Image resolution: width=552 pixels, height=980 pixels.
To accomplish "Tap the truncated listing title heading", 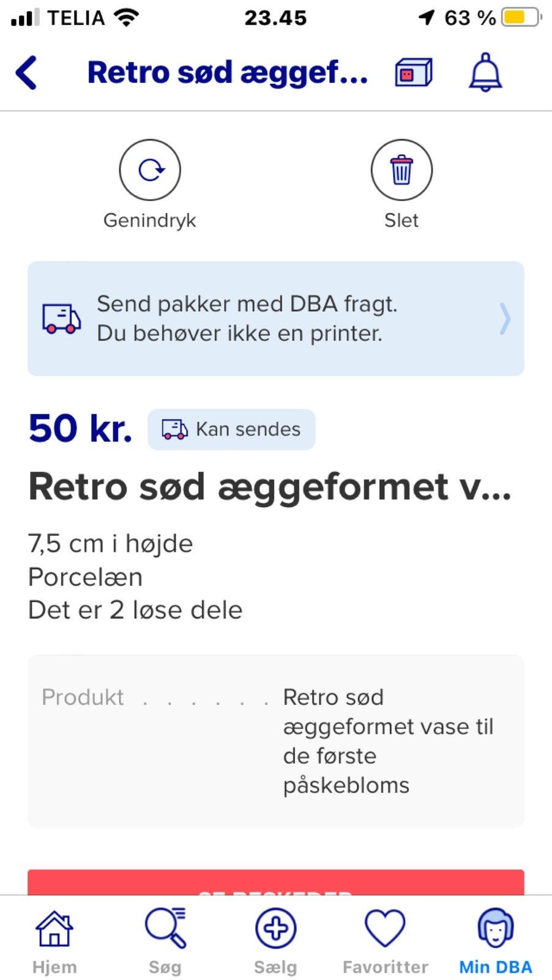I will [x=269, y=487].
